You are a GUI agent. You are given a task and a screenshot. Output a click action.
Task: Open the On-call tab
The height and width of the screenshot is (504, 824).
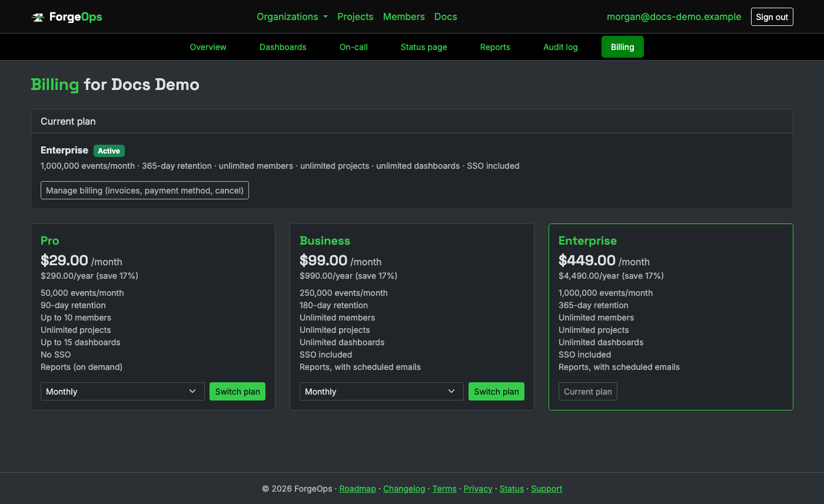point(353,47)
